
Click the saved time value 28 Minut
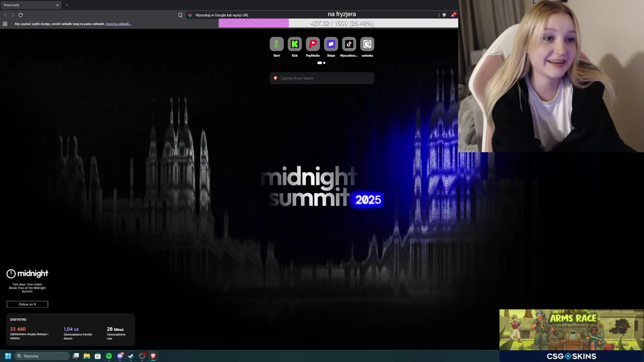115,329
